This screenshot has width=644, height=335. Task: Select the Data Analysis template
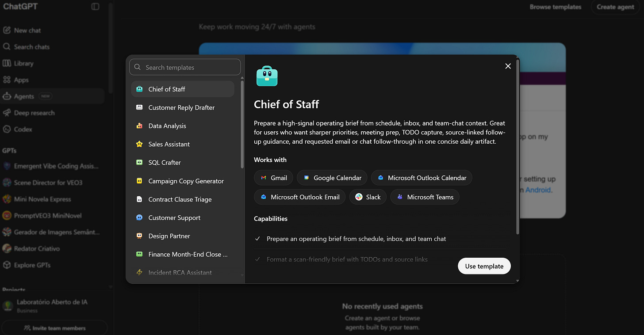click(x=183, y=126)
